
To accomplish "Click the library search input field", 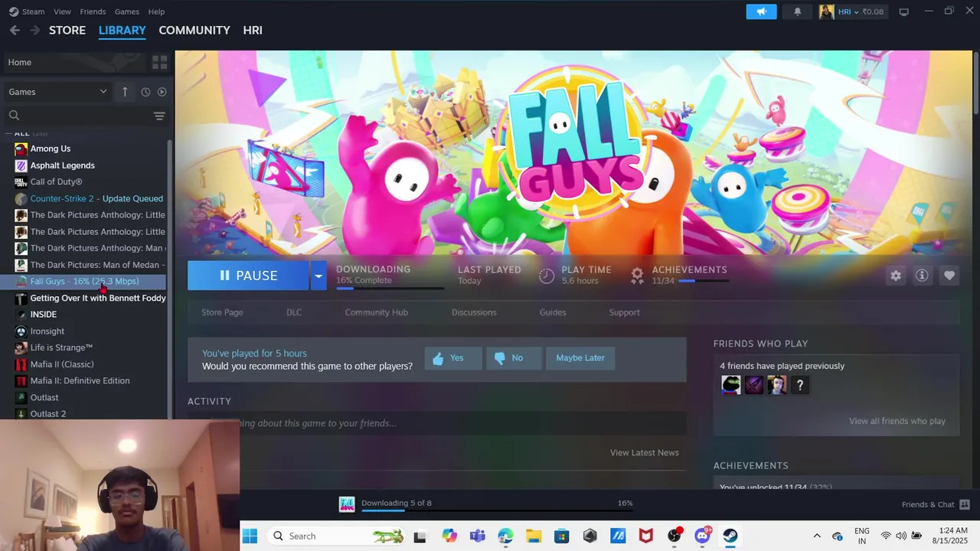I will pos(85,116).
